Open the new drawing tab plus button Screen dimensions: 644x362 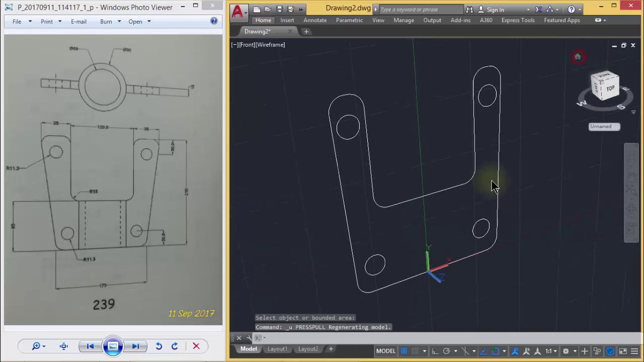point(306,31)
